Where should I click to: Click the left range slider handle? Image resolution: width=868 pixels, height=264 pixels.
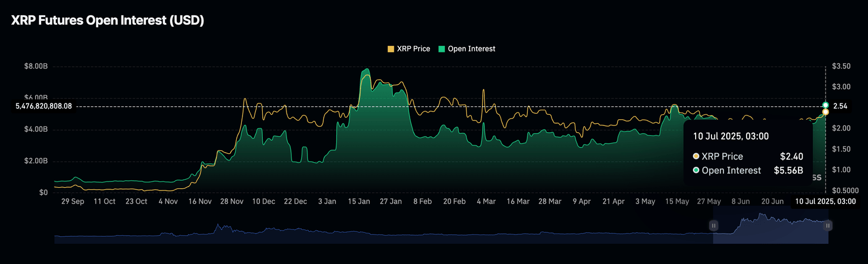pos(713,226)
